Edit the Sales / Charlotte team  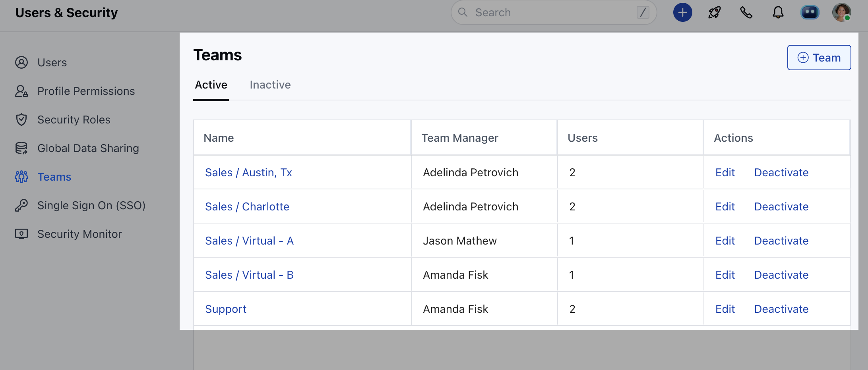click(725, 206)
